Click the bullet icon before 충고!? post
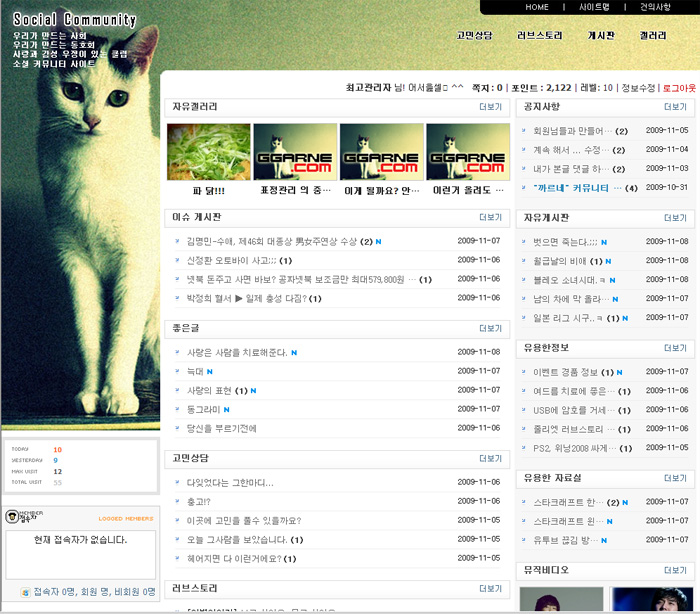This screenshot has height=614, width=700. (x=177, y=502)
